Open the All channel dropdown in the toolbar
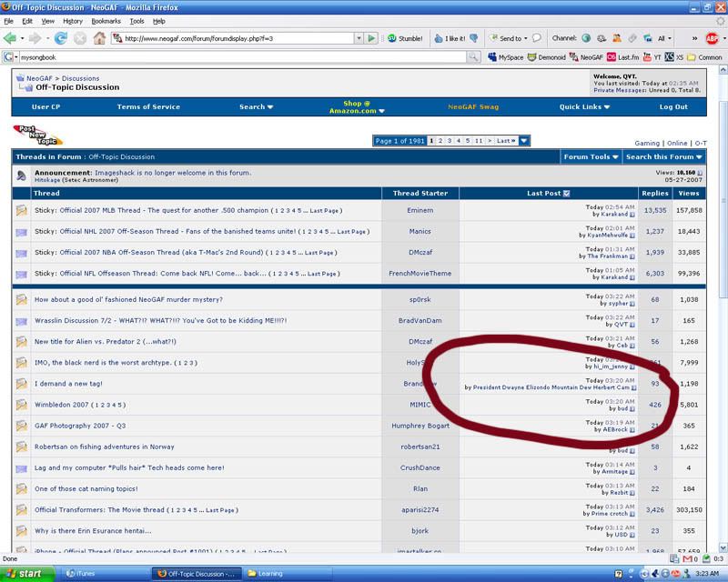This screenshot has width=728, height=582. 664,38
